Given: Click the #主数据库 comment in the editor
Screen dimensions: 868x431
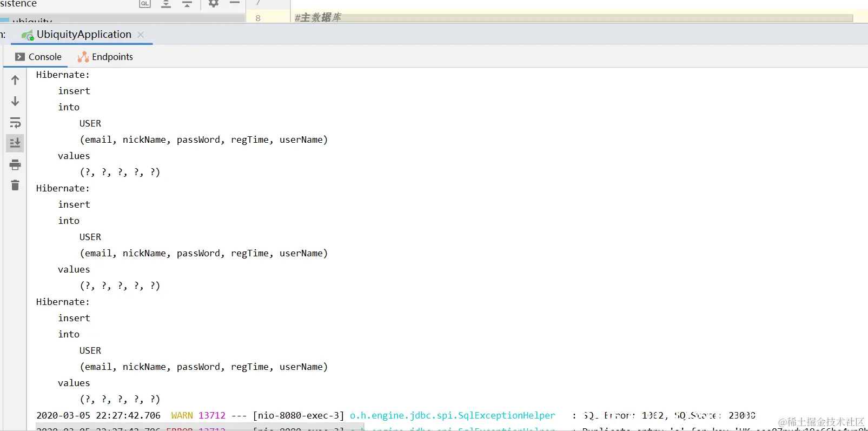Looking at the screenshot, I should coord(318,18).
